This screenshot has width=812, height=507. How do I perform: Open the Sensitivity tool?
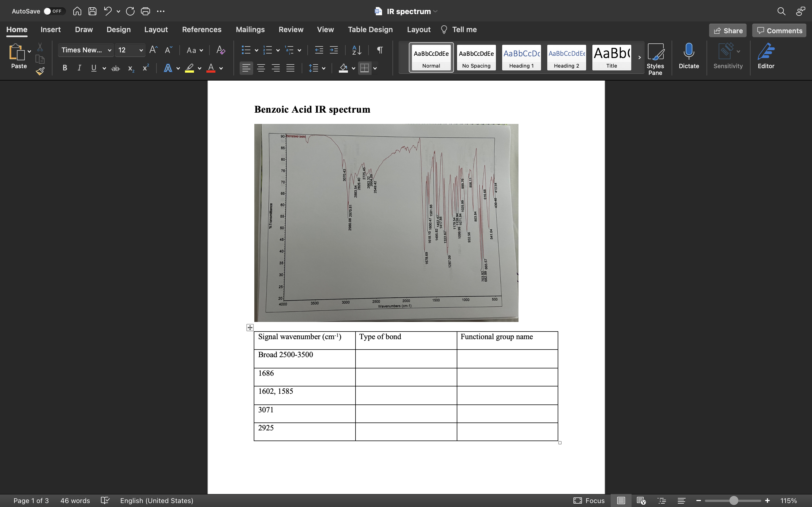pyautogui.click(x=727, y=57)
